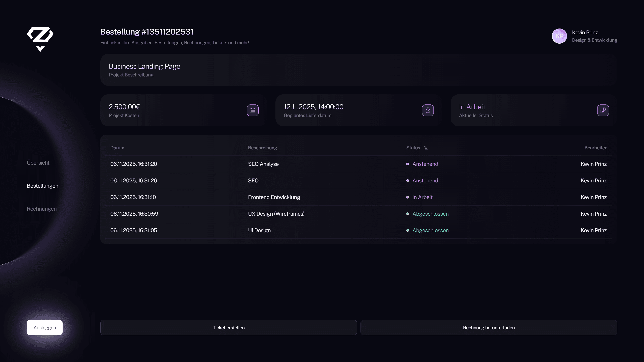
Task: Sort by the Beschreibung column header
Action: click(x=262, y=148)
